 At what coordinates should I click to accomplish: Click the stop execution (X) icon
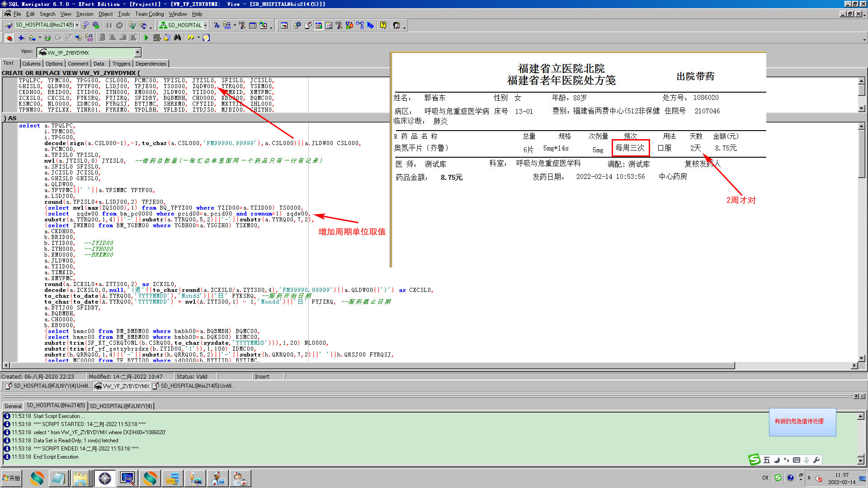point(119,25)
